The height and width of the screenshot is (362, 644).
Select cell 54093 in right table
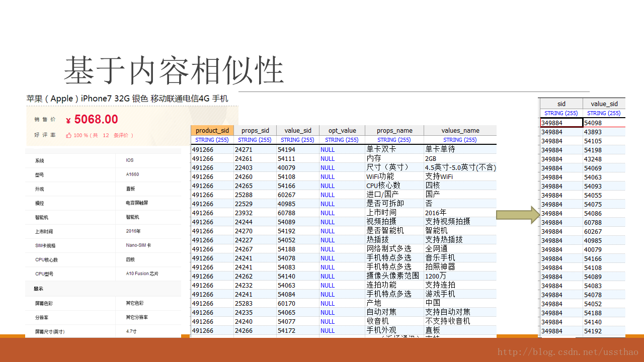point(604,186)
